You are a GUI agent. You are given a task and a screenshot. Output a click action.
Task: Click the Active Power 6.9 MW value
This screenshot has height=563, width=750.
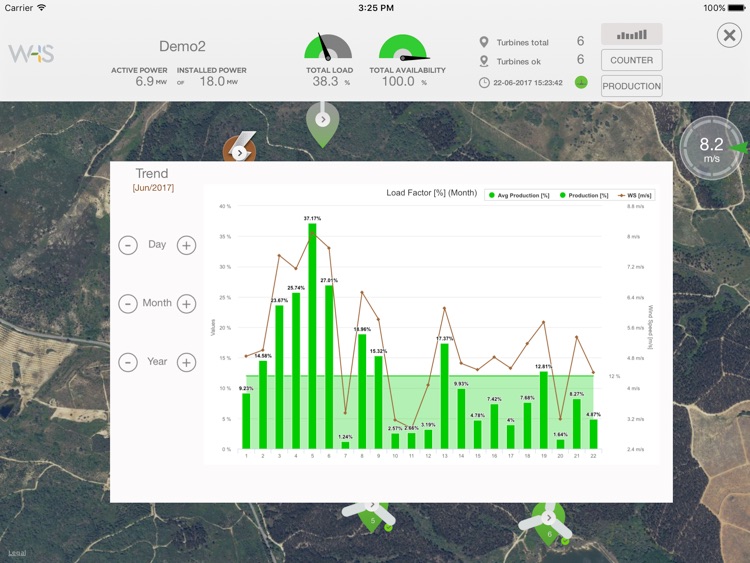tap(151, 81)
